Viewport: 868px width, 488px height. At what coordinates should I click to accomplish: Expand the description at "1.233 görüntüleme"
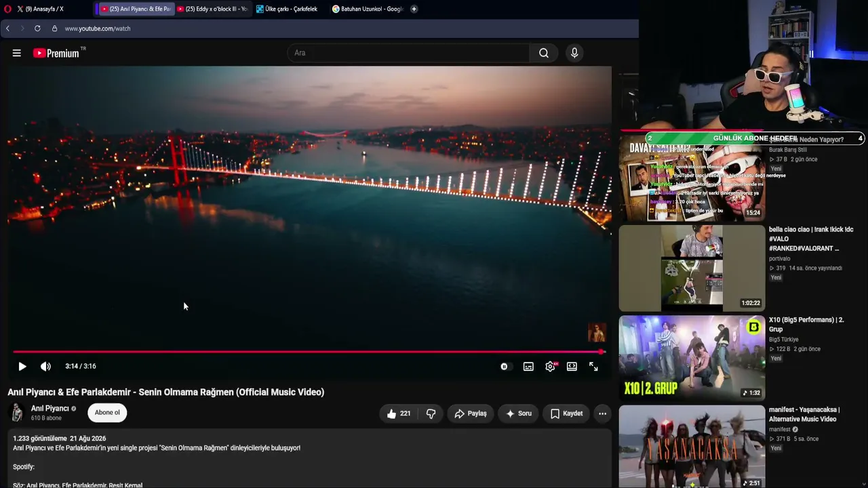[40, 439]
